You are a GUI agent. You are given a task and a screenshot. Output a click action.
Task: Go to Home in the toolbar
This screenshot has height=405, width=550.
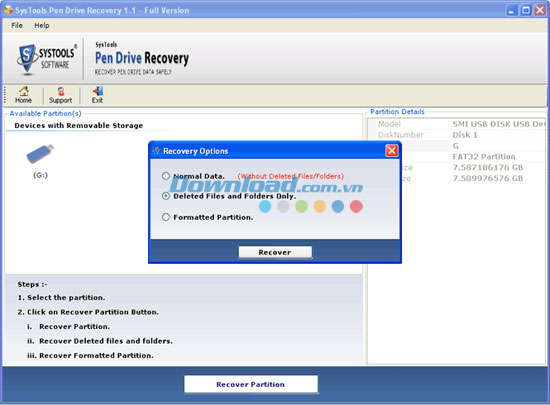tap(23, 95)
